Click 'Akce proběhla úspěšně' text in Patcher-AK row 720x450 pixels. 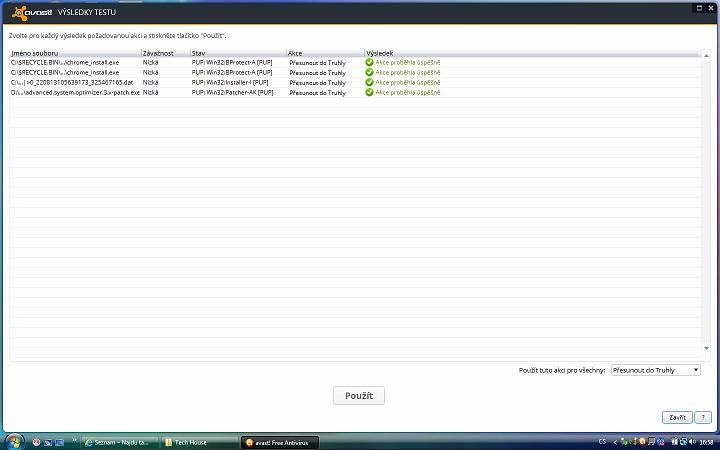click(408, 92)
